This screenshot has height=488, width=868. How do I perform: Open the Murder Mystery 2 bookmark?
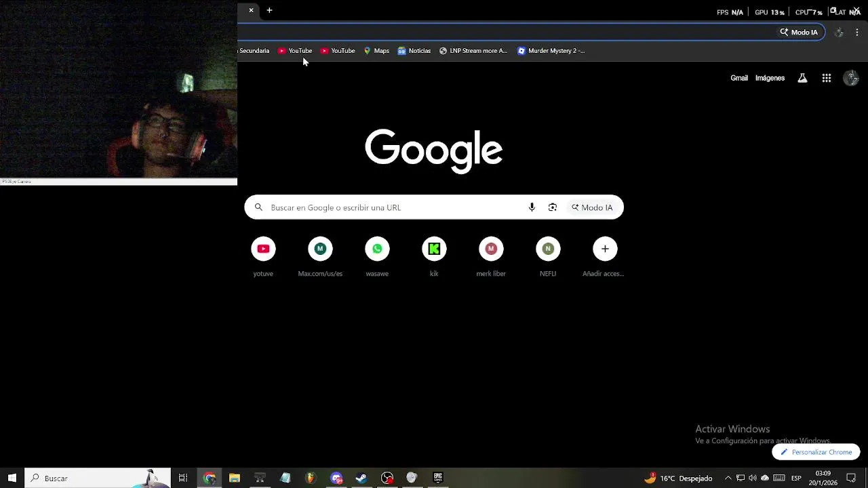551,51
